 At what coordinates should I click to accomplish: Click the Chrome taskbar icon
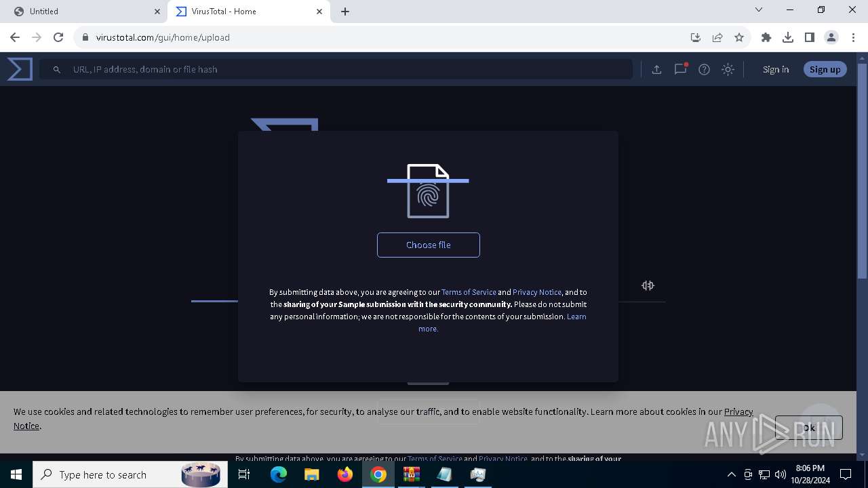378,474
